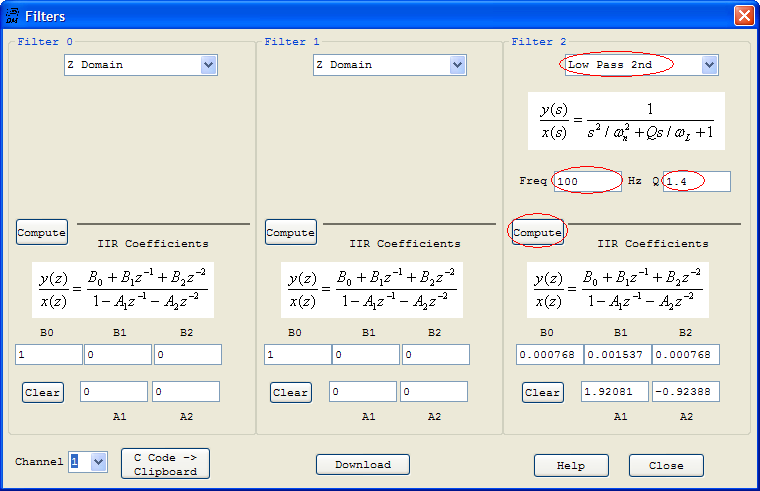
Task: Edit the Q value field showing 1.4
Action: [696, 181]
